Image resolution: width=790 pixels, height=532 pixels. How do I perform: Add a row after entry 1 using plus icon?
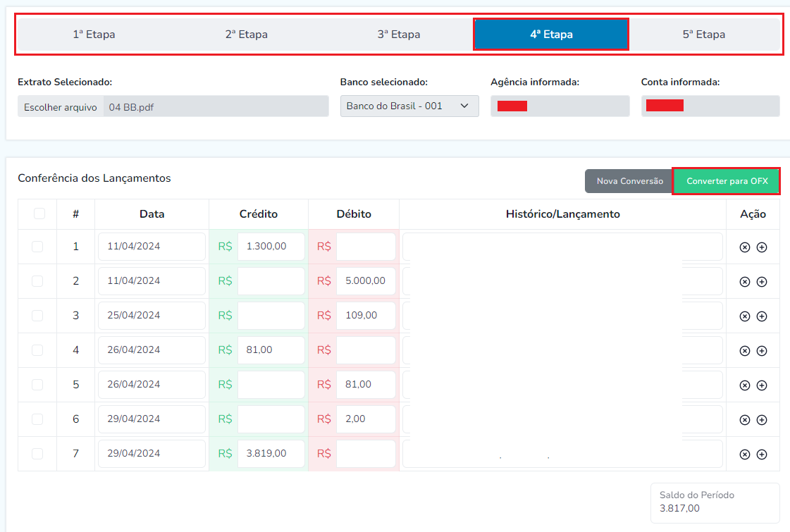point(761,247)
